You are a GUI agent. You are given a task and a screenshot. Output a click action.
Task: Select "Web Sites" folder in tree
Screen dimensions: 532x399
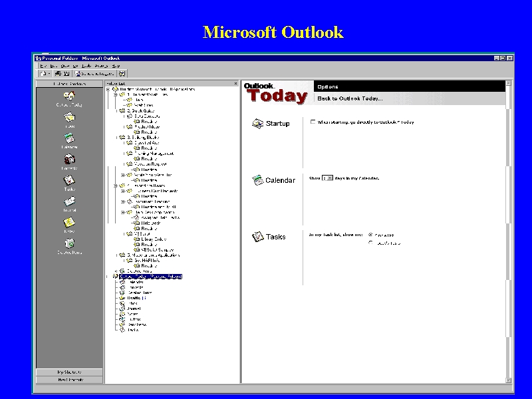tap(144, 105)
